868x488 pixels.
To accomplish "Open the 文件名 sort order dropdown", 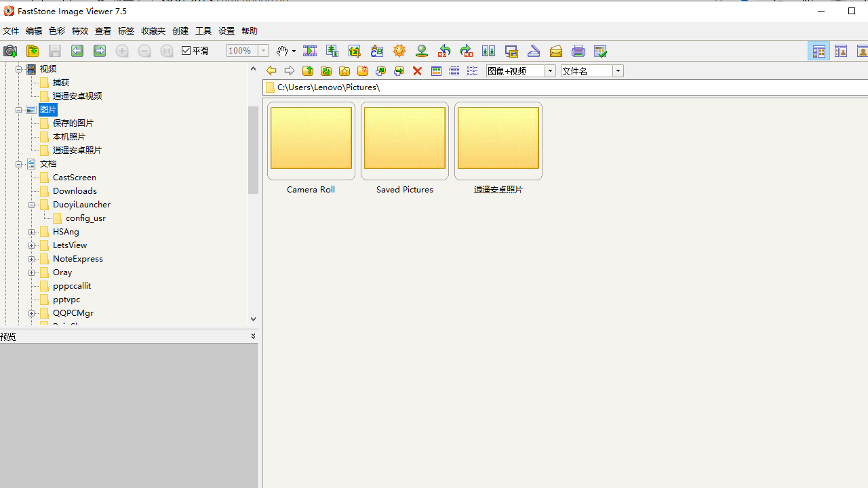I will (617, 70).
